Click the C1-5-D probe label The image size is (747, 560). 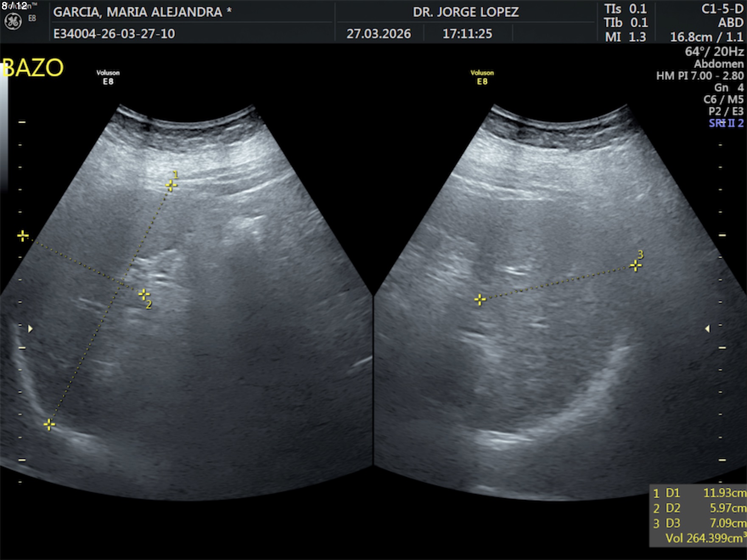(722, 9)
